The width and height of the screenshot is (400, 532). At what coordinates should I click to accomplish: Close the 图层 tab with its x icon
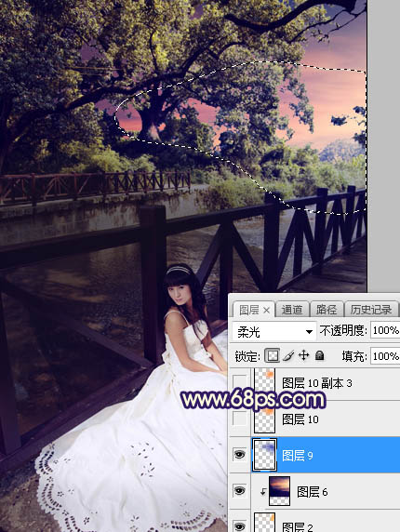(267, 310)
